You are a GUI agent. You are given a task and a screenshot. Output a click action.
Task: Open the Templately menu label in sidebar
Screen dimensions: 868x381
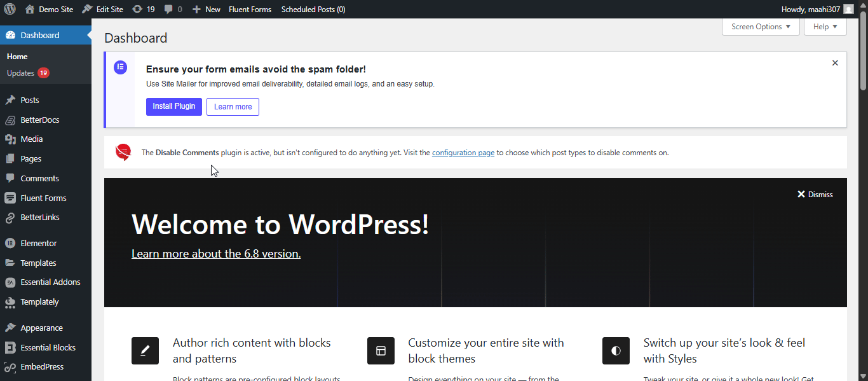pyautogui.click(x=39, y=301)
